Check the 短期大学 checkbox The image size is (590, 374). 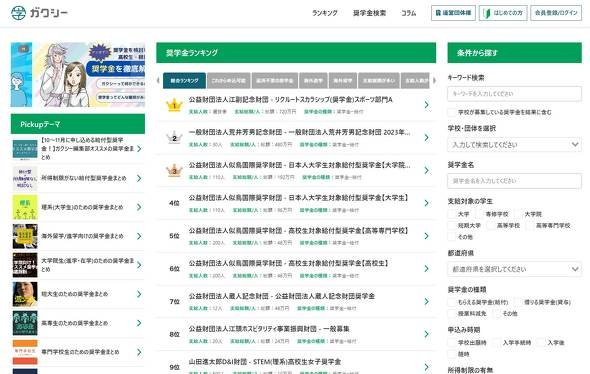(452, 225)
